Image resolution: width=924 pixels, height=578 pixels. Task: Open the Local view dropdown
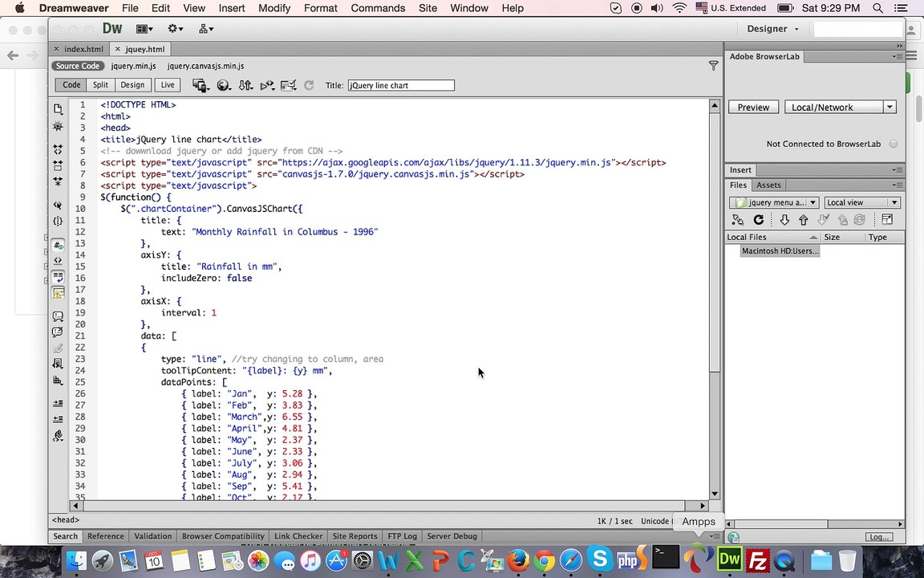[x=862, y=202]
